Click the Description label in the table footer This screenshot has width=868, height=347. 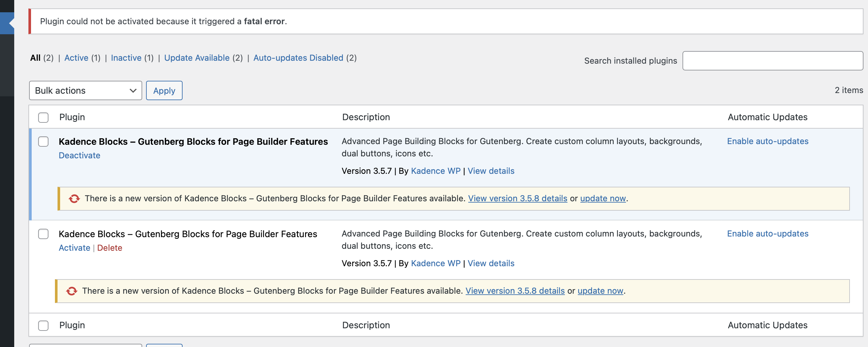pos(366,325)
